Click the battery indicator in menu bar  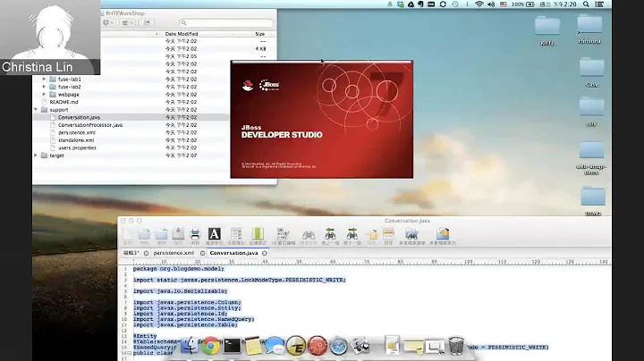(523, 4)
